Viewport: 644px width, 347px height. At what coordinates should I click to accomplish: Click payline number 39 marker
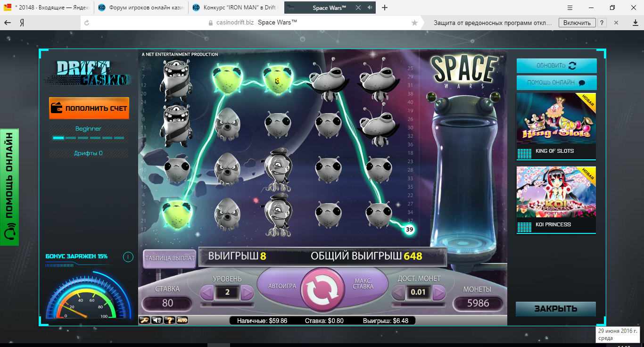[409, 230]
